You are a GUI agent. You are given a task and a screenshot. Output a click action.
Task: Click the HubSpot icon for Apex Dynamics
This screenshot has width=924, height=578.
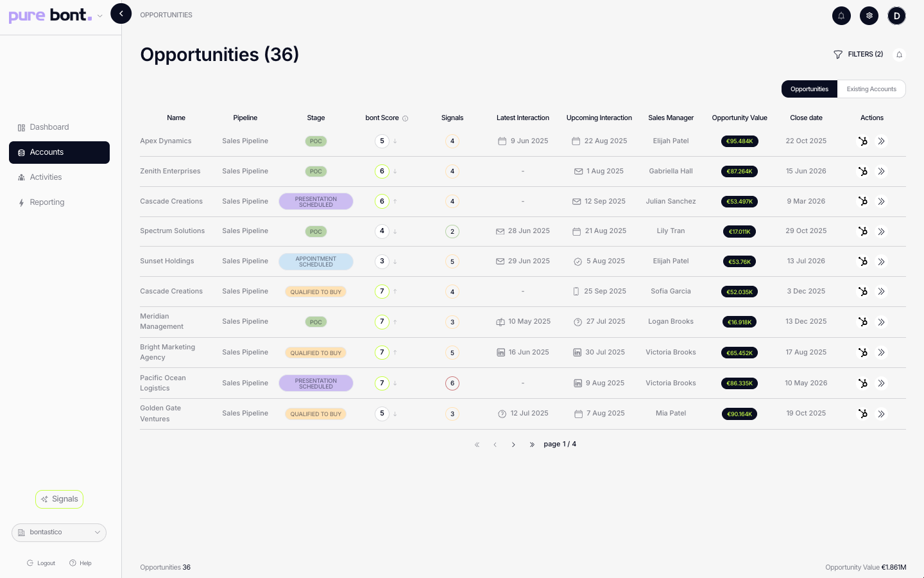[863, 141]
